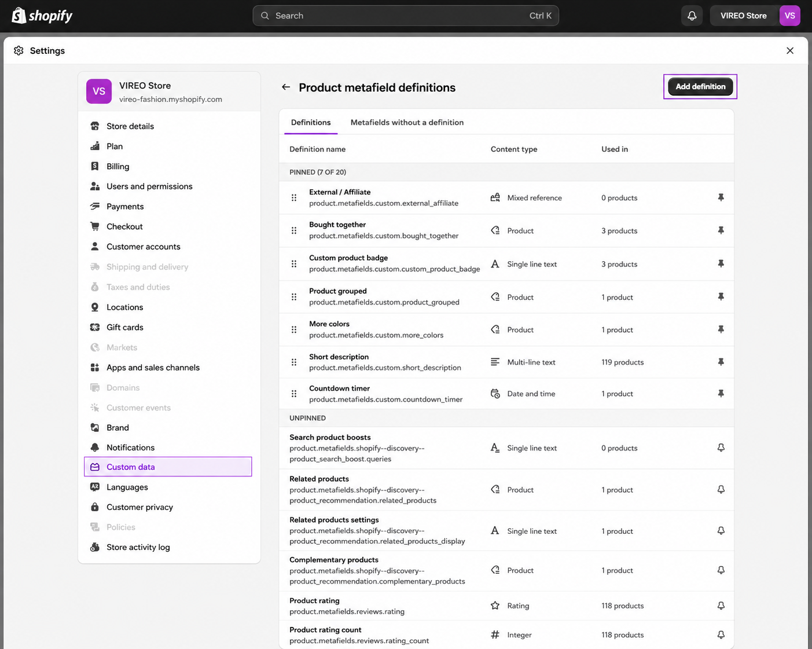Screen dimensions: 812x649
Task: Click 'Mixed reference' content type text
Action: (x=534, y=198)
